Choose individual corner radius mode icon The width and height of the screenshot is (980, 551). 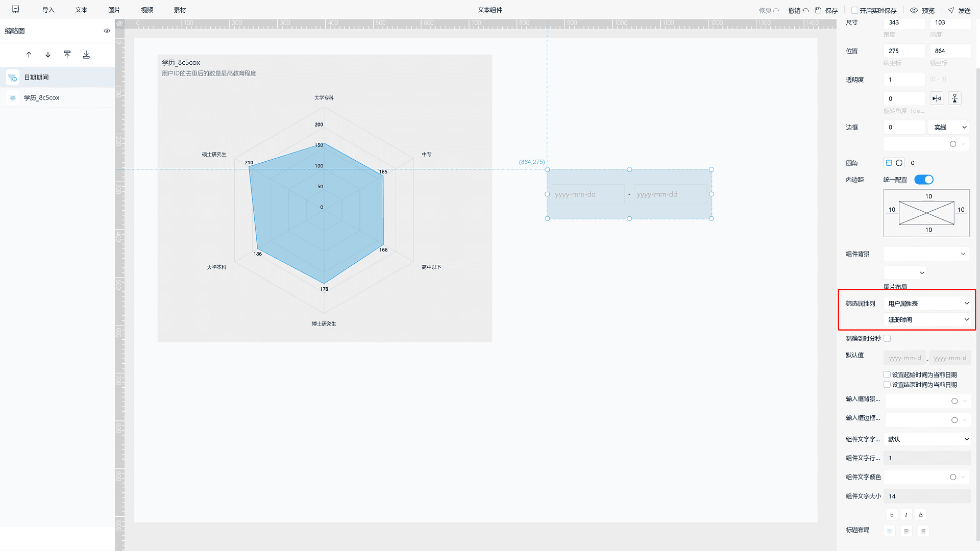899,163
